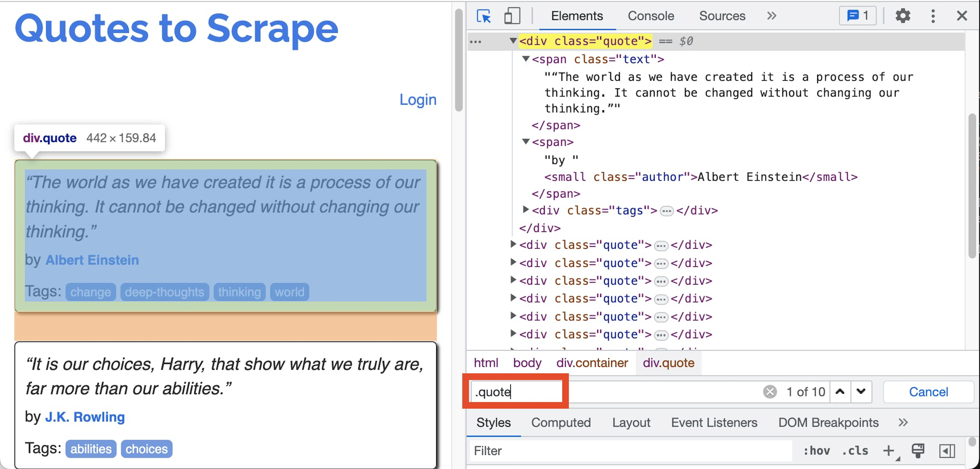Toggle the .cls class editor

coord(855,451)
